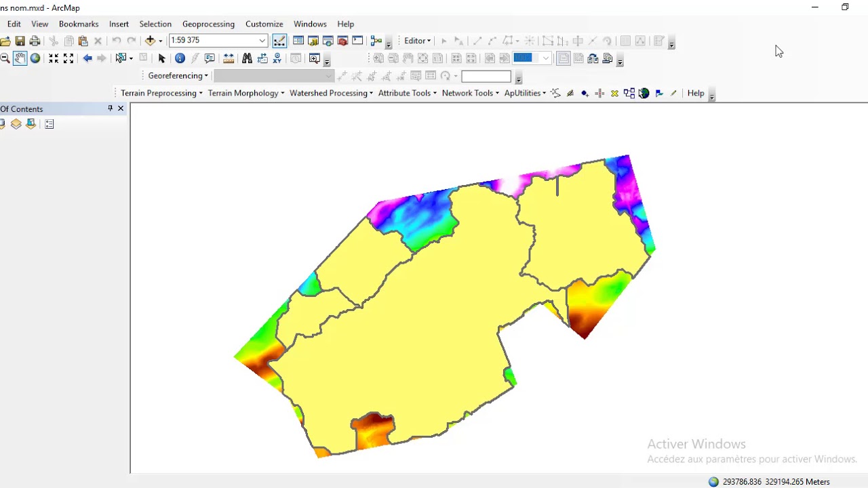Expand the Terrain Preprocessing menu

point(161,93)
